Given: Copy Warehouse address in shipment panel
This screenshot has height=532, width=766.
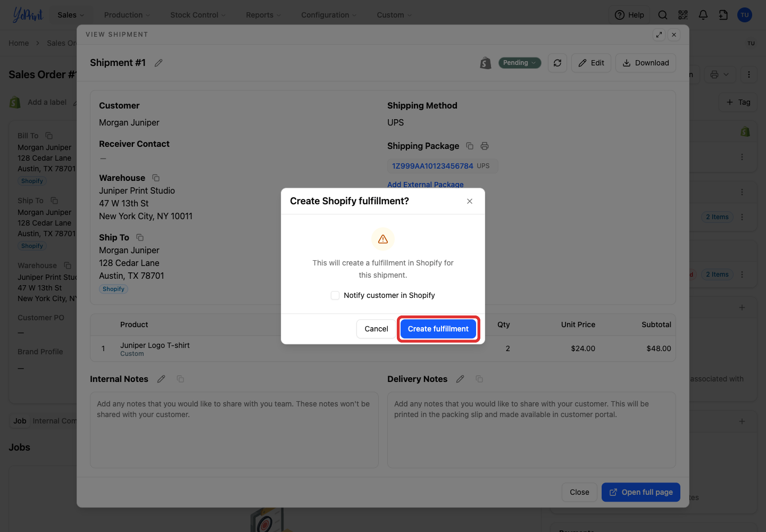Looking at the screenshot, I should (156, 178).
